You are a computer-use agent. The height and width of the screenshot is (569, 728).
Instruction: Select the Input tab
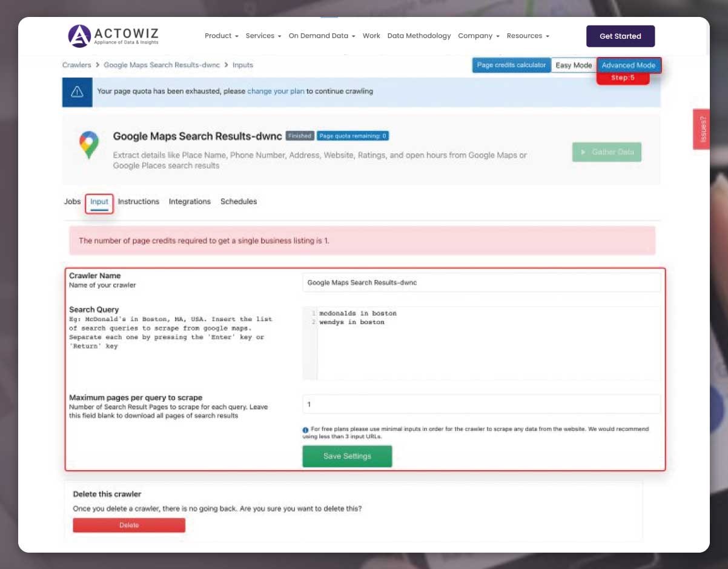point(99,202)
